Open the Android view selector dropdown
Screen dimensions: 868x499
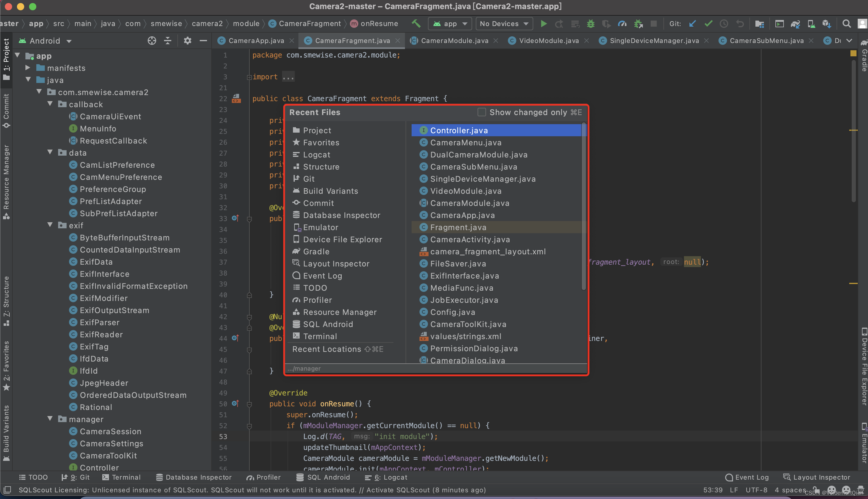point(45,41)
